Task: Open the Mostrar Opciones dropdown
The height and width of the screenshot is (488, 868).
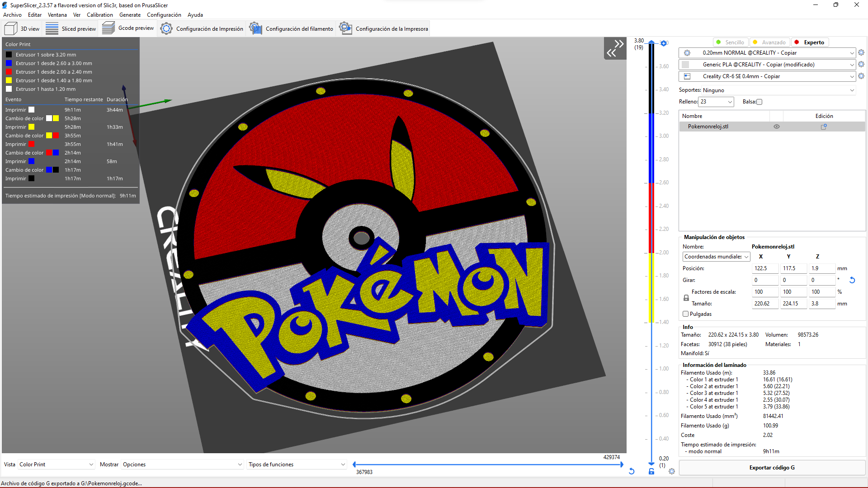Action: pyautogui.click(x=183, y=465)
